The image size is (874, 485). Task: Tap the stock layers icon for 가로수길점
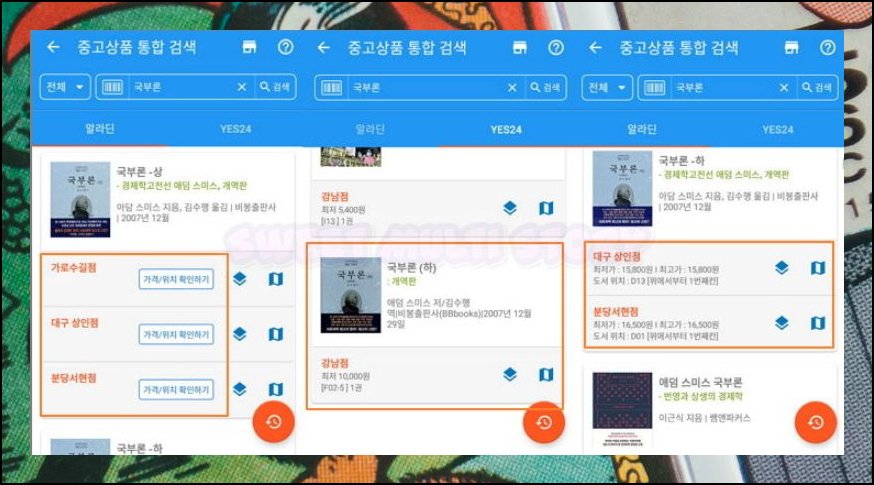(240, 279)
